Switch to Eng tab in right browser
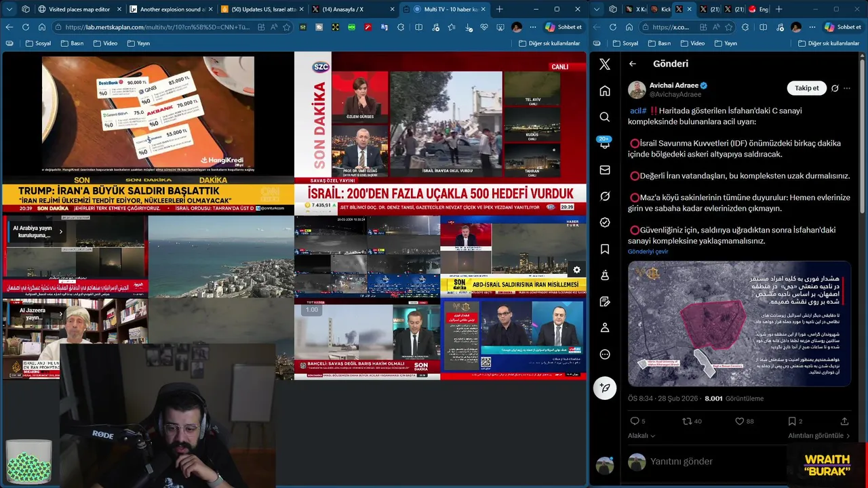The image size is (868, 488). click(759, 9)
